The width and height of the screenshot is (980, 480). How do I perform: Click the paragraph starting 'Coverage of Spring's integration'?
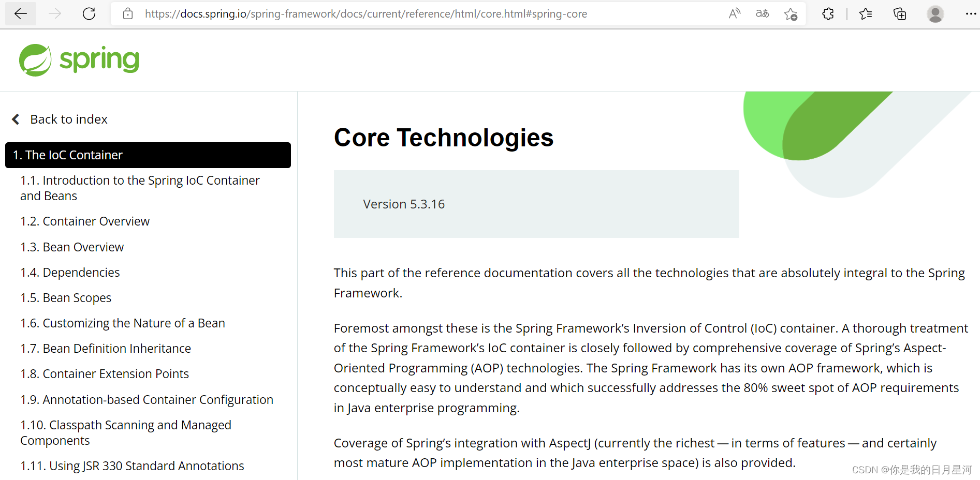(635, 453)
